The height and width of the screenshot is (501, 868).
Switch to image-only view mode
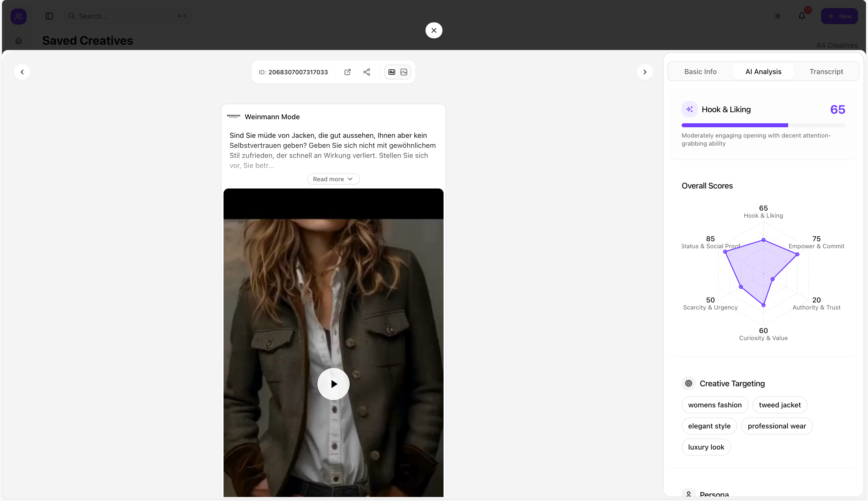point(404,72)
